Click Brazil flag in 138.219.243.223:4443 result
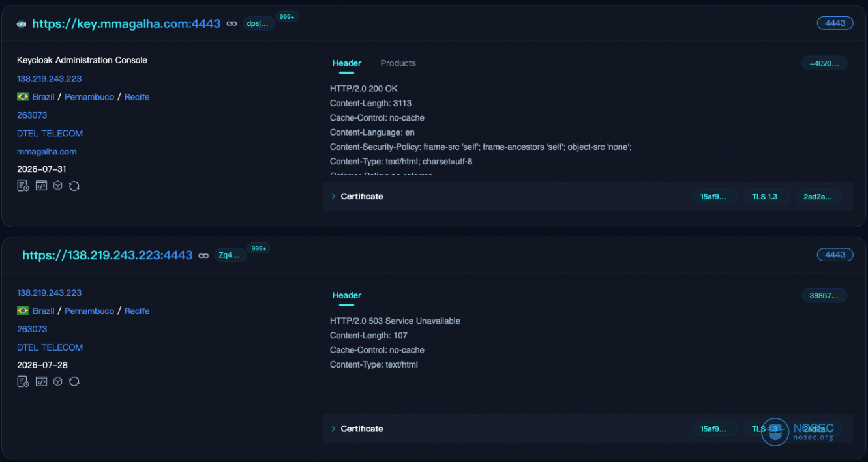Screen dimensions: 868x462 click(23, 311)
